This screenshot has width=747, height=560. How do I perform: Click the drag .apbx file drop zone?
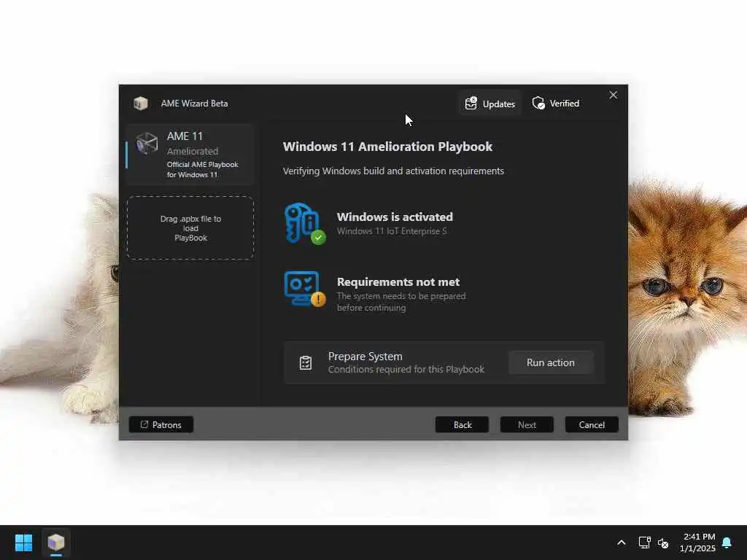pyautogui.click(x=190, y=228)
